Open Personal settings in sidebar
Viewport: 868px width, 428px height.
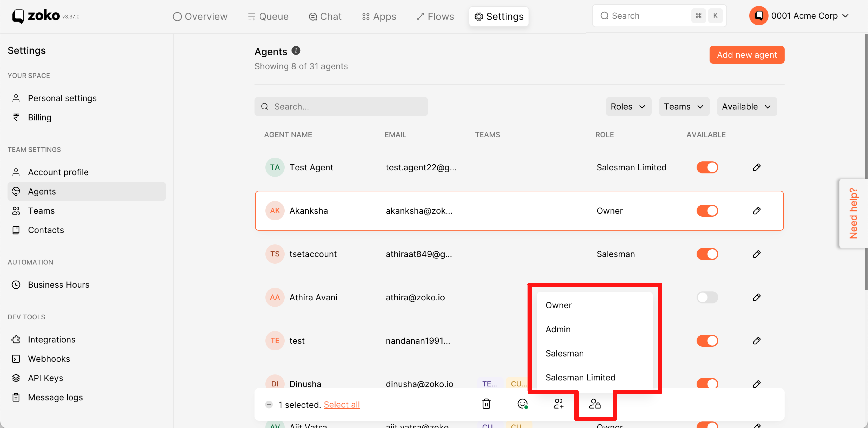pos(87,98)
